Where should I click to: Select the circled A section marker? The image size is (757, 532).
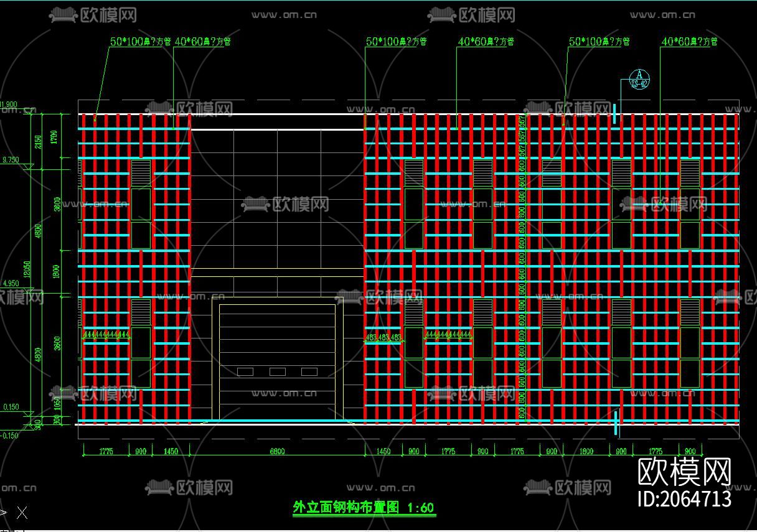pos(639,77)
